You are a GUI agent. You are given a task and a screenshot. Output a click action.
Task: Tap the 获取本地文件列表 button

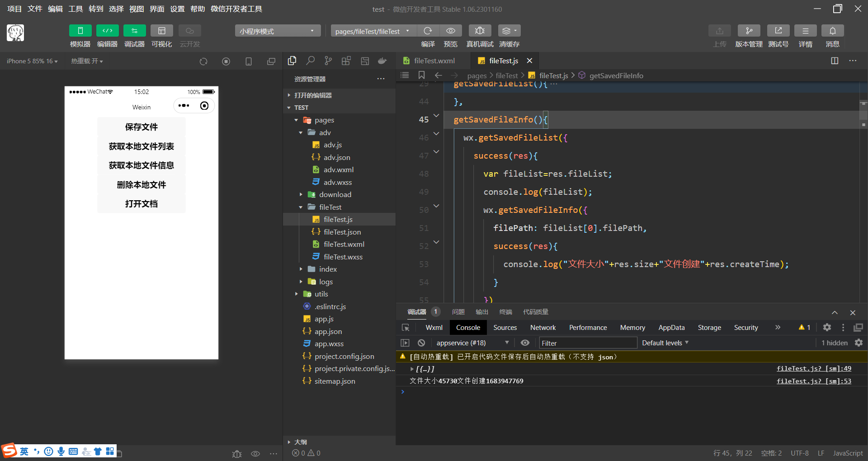coord(142,146)
